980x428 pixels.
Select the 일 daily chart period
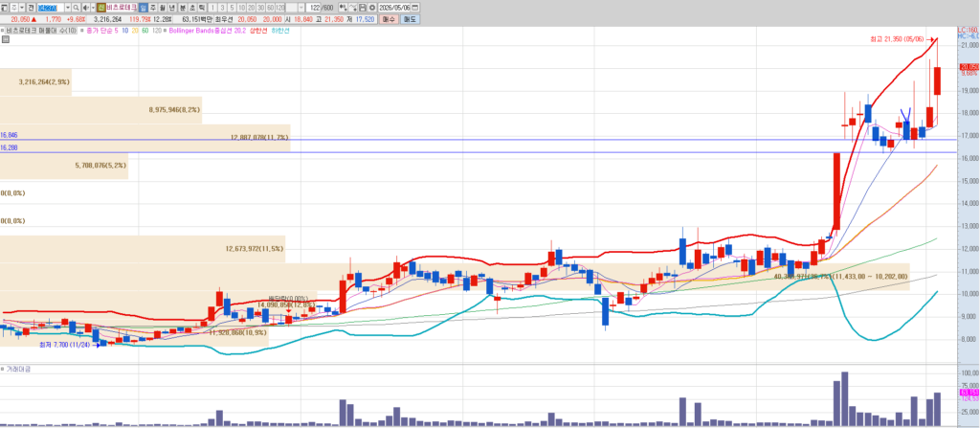tap(144, 8)
